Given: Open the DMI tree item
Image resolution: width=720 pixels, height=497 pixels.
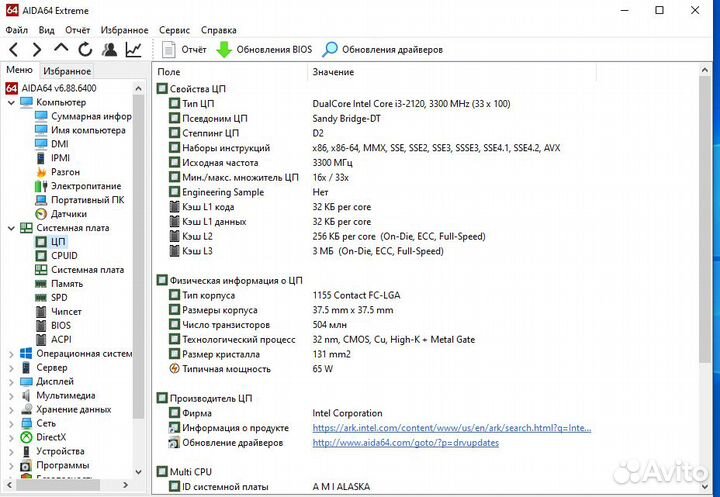Looking at the screenshot, I should (52, 144).
